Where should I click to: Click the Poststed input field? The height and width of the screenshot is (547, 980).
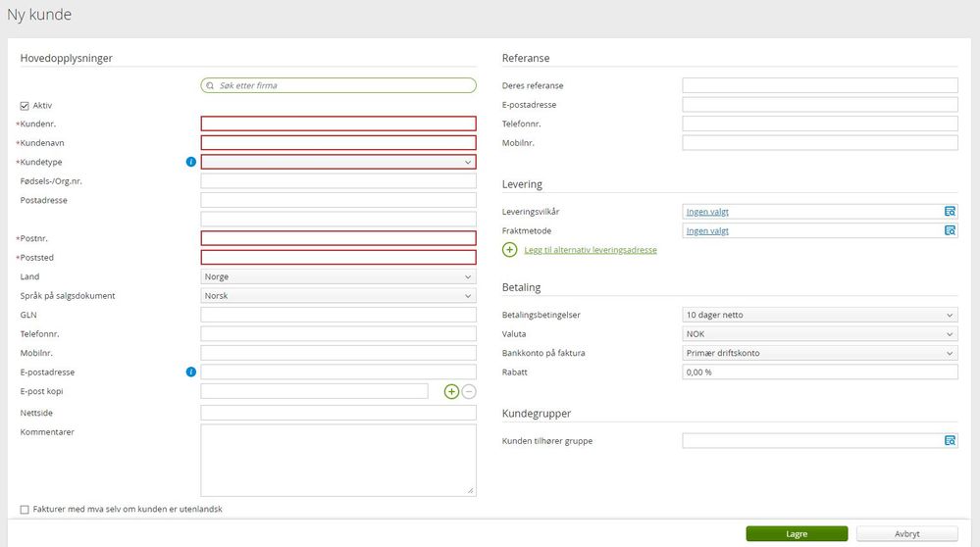(338, 257)
